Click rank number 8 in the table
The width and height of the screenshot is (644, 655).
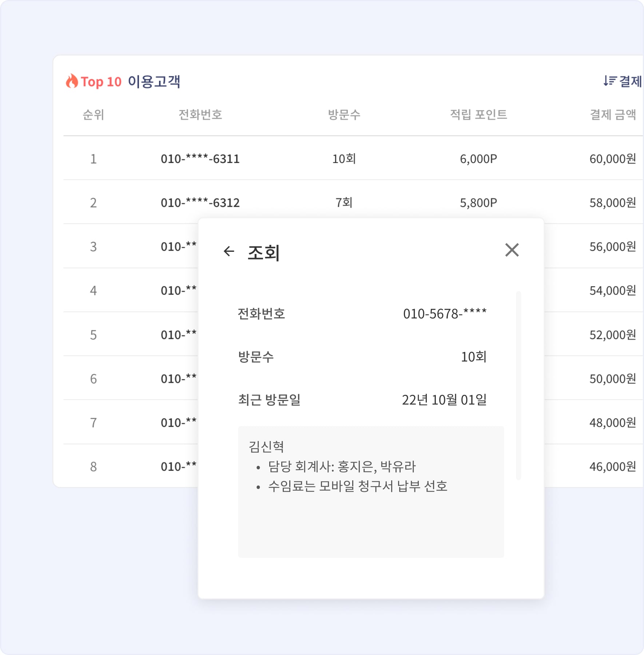point(94,467)
